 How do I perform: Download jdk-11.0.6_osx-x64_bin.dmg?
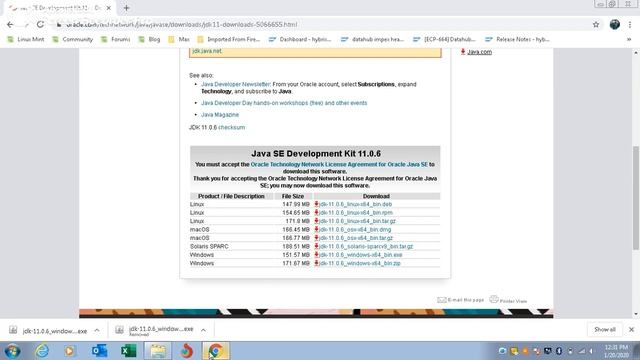click(x=355, y=229)
